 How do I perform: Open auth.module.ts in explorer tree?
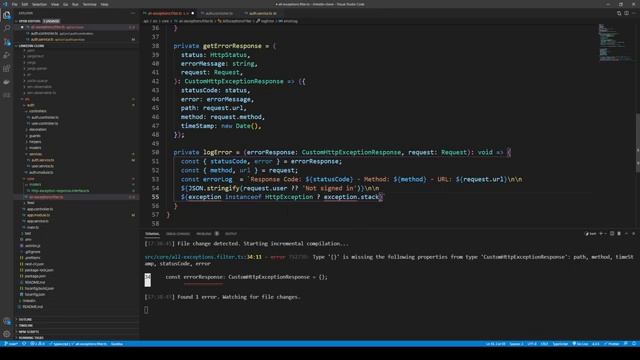pos(41,172)
